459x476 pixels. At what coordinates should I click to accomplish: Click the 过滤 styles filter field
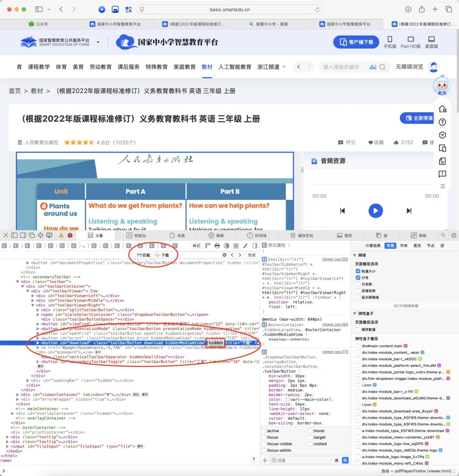pos(300,460)
